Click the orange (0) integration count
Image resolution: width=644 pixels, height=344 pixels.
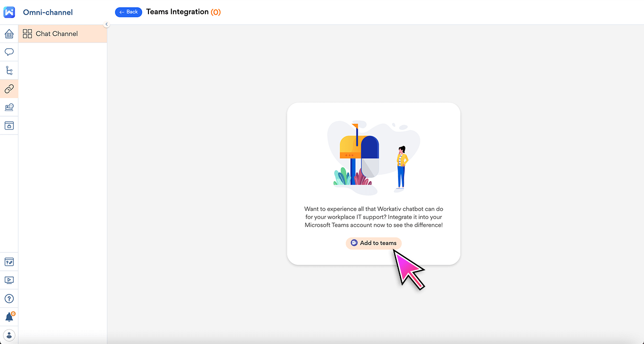click(x=216, y=12)
